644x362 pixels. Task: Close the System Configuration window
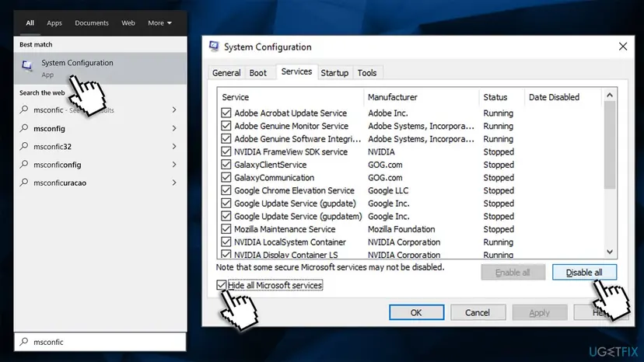623,47
